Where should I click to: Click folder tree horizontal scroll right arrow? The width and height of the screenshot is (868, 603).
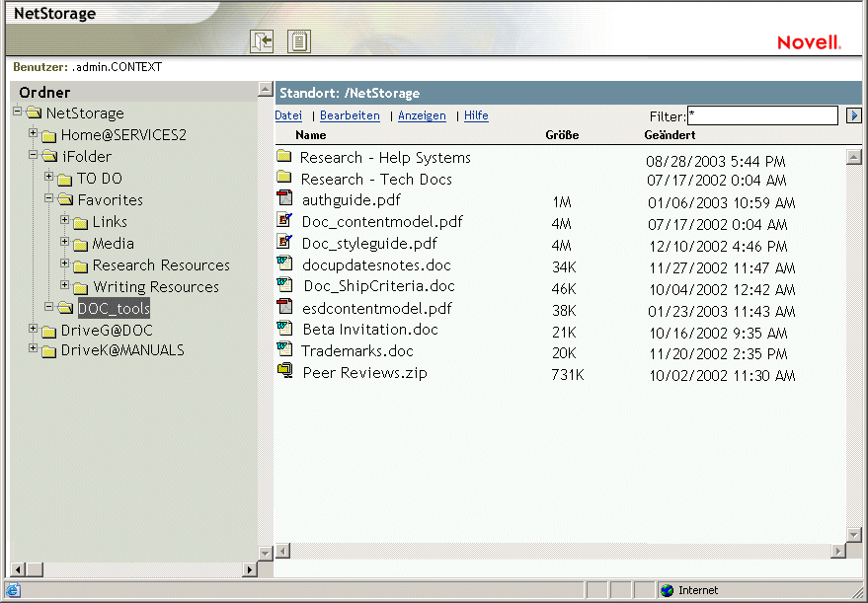[x=249, y=569]
